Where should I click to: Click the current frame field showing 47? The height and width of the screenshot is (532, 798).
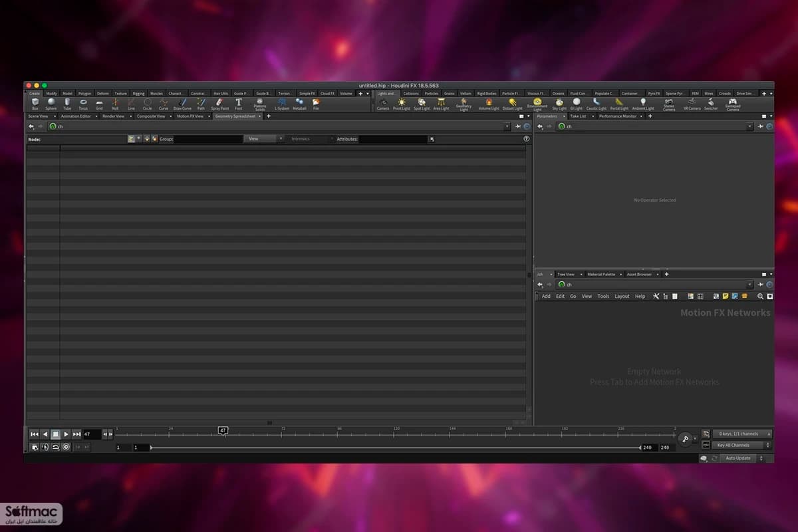[x=92, y=434]
